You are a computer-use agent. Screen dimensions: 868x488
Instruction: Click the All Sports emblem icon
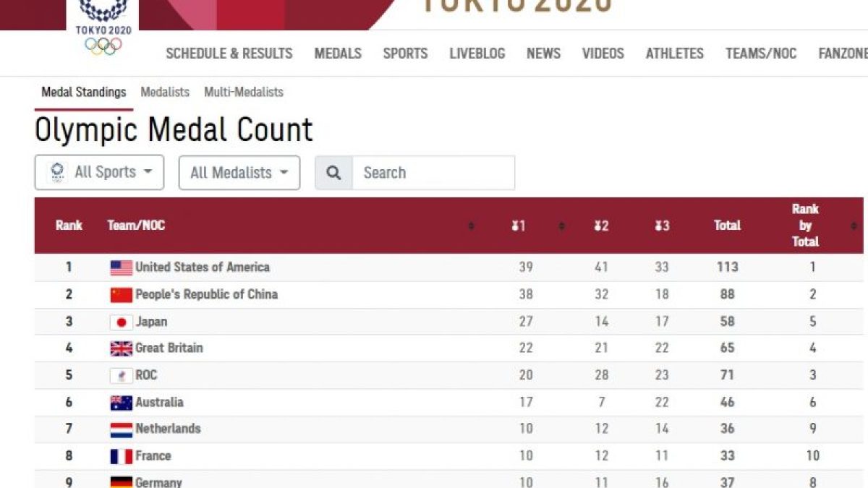tap(56, 172)
